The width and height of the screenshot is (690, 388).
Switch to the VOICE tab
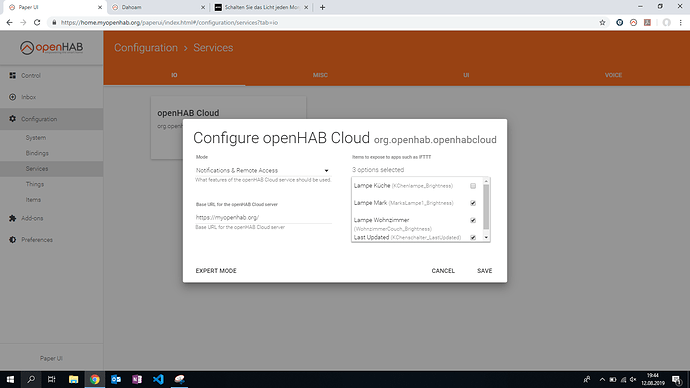(x=613, y=75)
